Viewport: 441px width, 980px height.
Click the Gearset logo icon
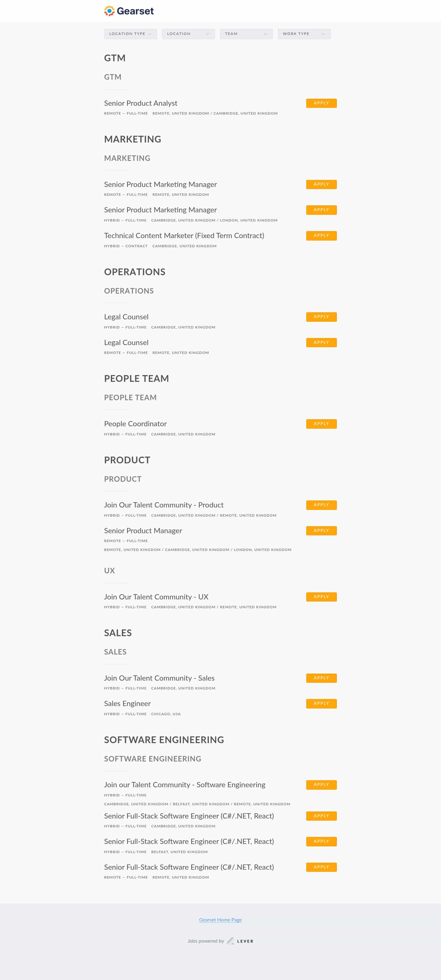click(x=110, y=11)
